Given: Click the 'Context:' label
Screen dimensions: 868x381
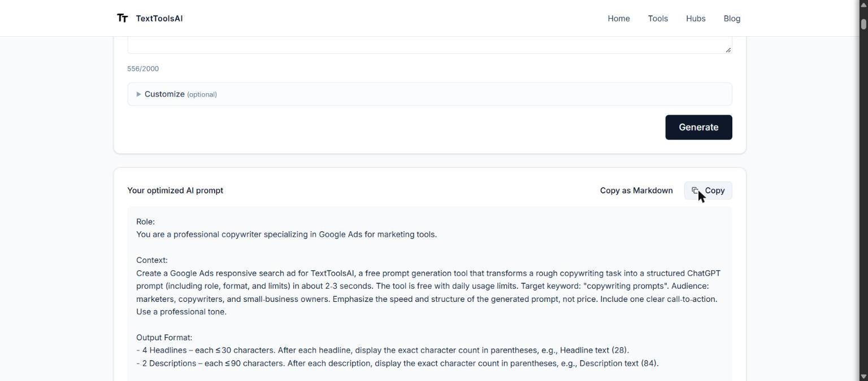Looking at the screenshot, I should [x=152, y=260].
